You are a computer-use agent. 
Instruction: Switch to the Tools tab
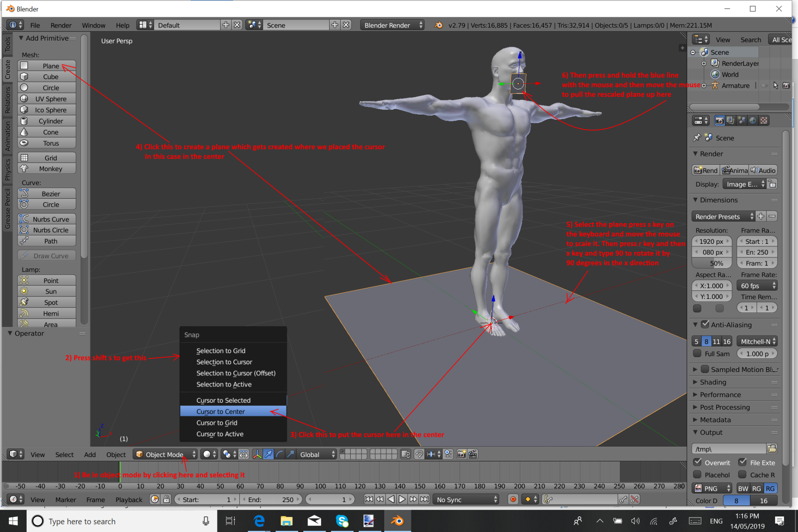pyautogui.click(x=8, y=45)
